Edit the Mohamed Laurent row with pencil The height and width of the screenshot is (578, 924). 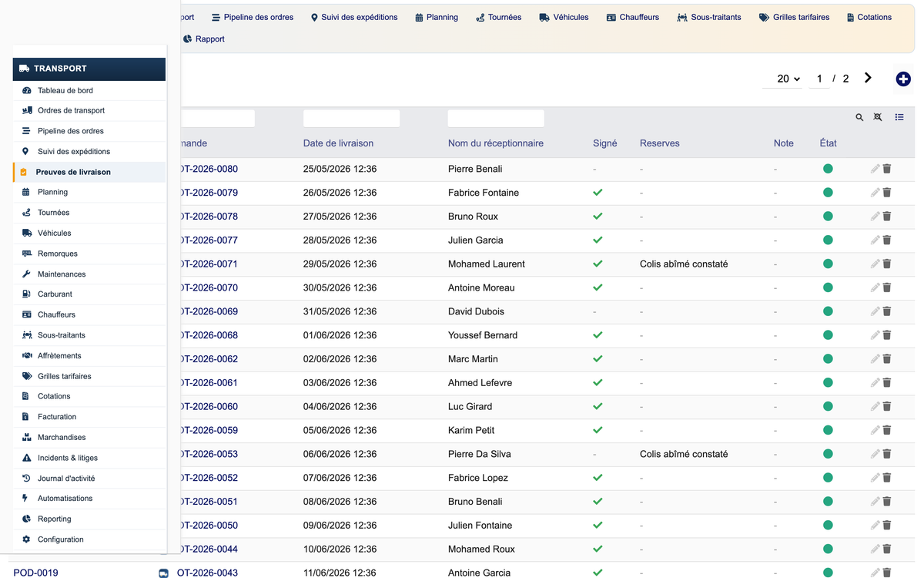point(875,264)
